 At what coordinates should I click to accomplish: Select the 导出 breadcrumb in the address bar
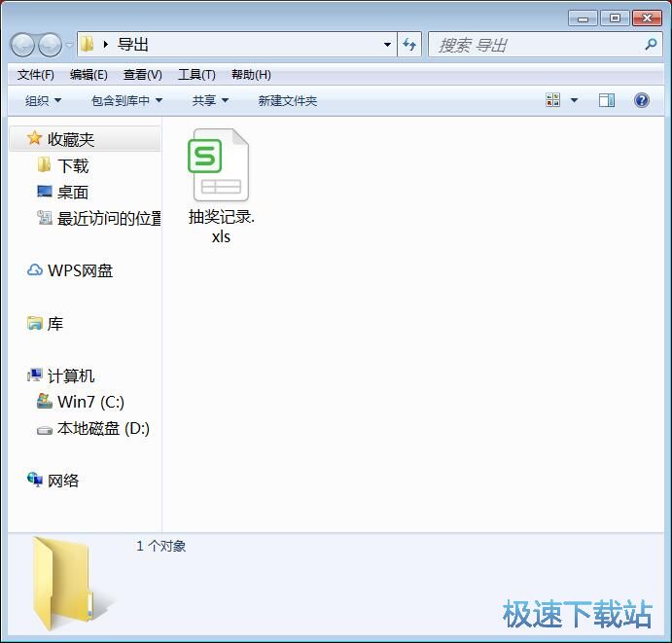[x=133, y=44]
